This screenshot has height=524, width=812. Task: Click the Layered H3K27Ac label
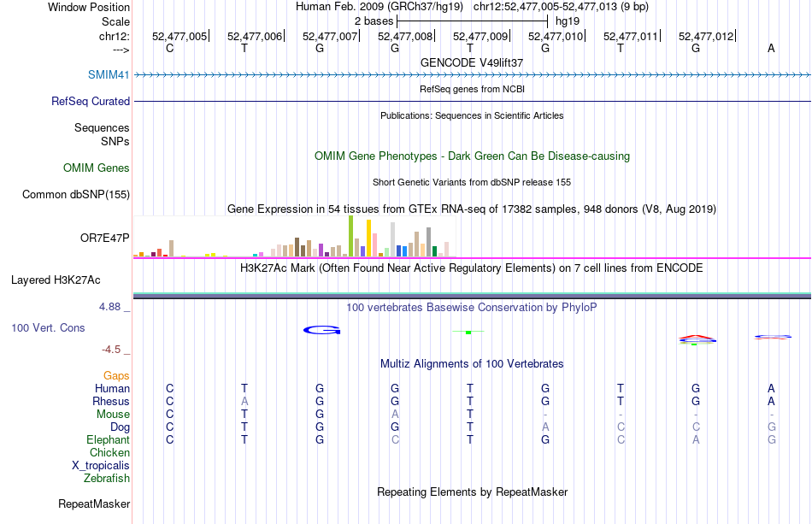[56, 280]
